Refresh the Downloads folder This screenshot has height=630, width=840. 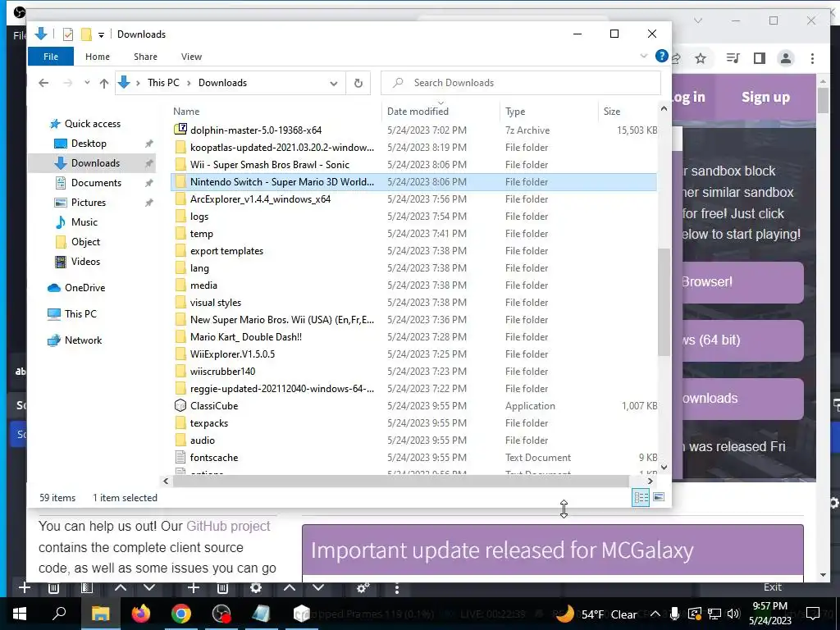click(358, 83)
